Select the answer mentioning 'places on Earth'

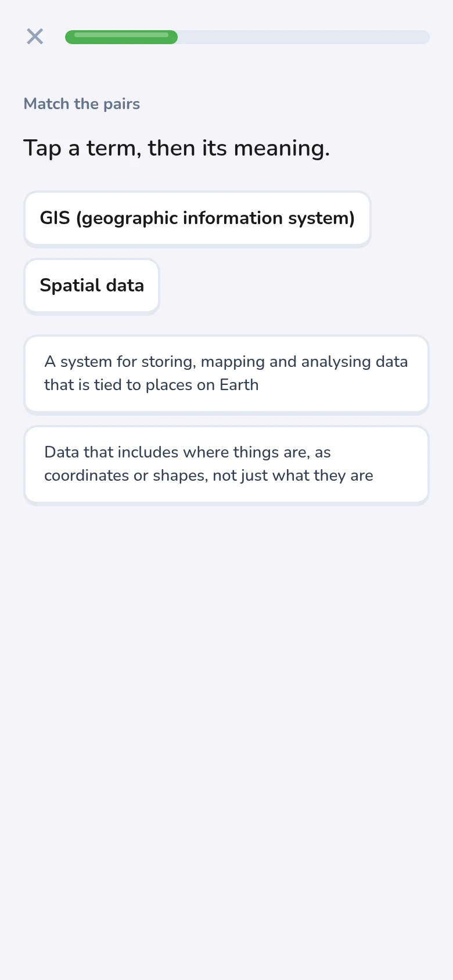[227, 374]
